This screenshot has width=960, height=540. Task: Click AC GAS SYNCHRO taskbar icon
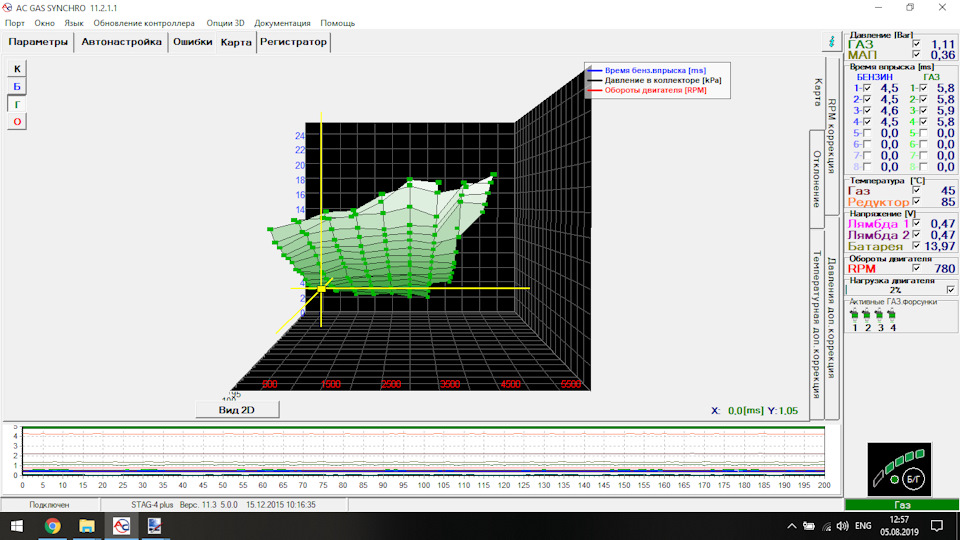[x=121, y=526]
